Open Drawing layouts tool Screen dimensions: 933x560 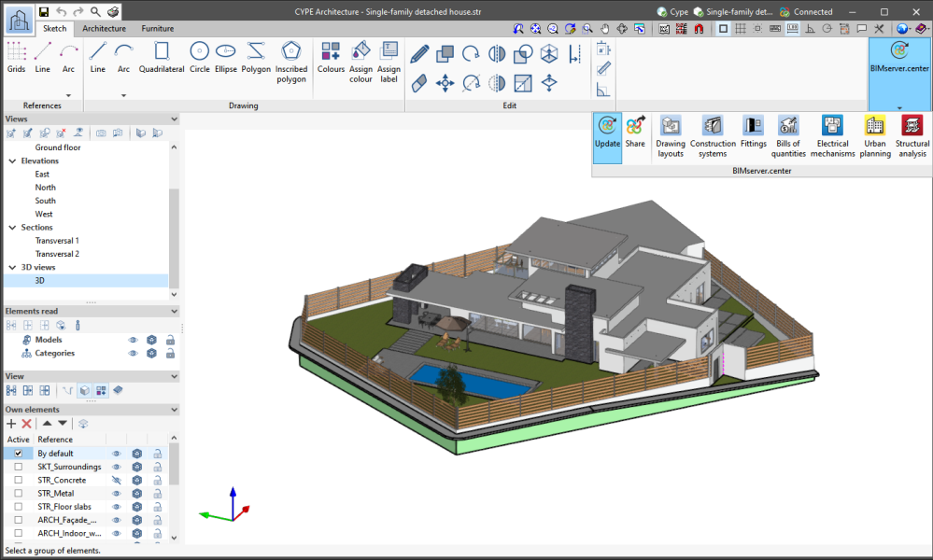click(x=671, y=134)
